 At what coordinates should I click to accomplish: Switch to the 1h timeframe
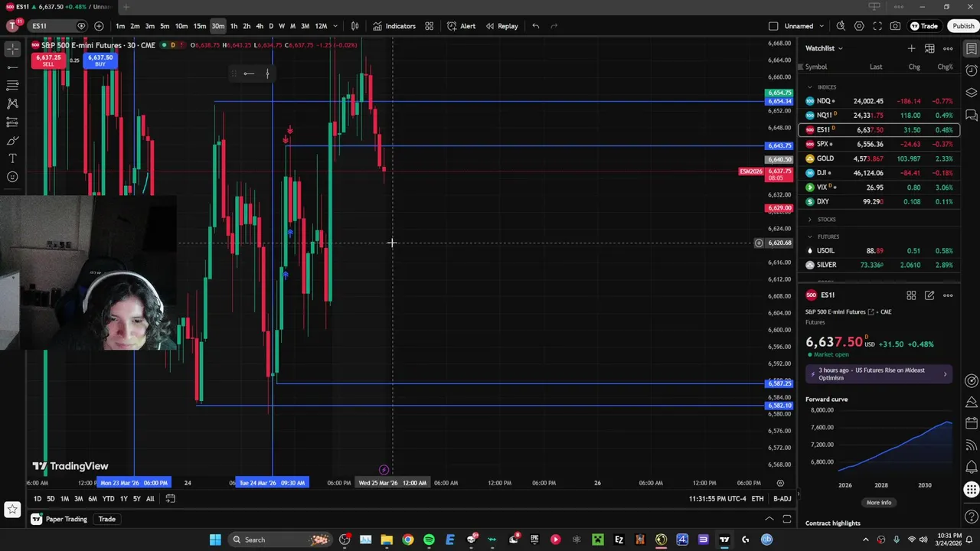tap(234, 26)
